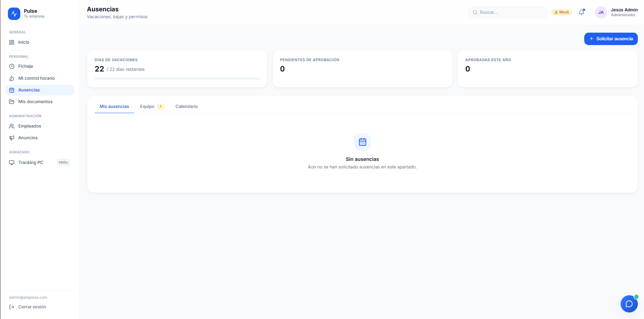Click the Aprobadas este año card

click(547, 69)
